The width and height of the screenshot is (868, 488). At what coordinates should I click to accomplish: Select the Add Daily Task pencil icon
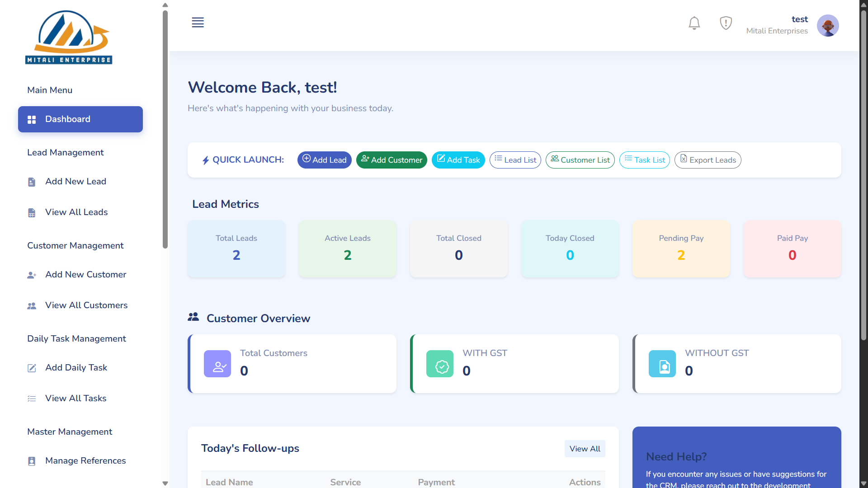31,368
